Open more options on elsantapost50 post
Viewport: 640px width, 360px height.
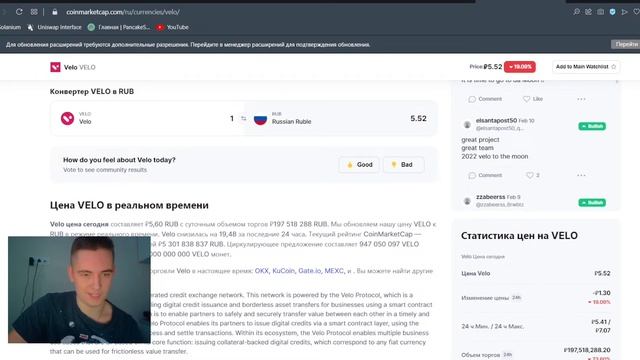coord(581,175)
